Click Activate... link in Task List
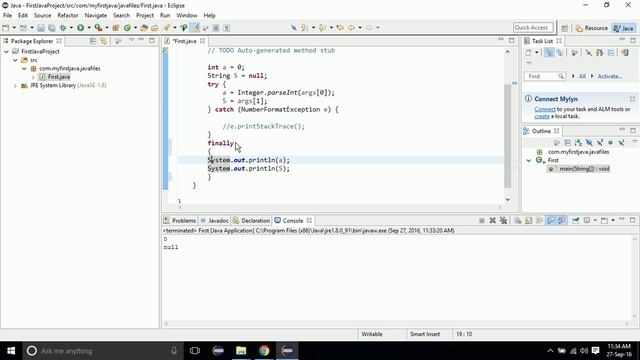Image resolution: width=640 pixels, height=360 pixels. tap(610, 76)
